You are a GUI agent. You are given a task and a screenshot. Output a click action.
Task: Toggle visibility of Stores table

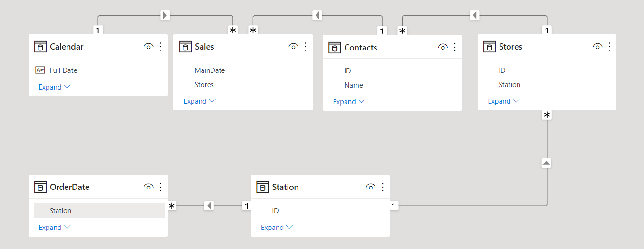[x=597, y=47]
